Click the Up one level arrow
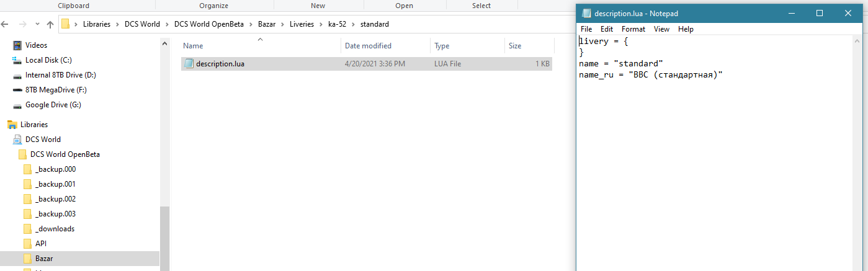The image size is (868, 271). tap(50, 25)
